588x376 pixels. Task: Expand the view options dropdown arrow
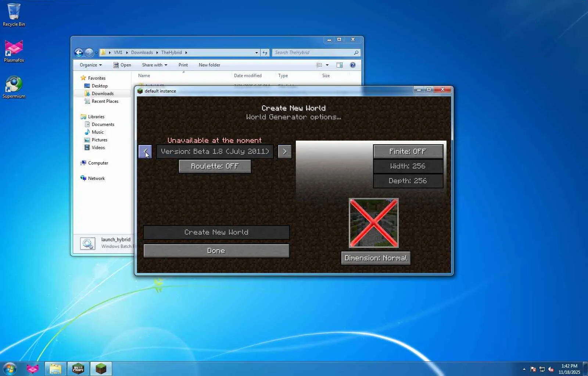point(327,65)
